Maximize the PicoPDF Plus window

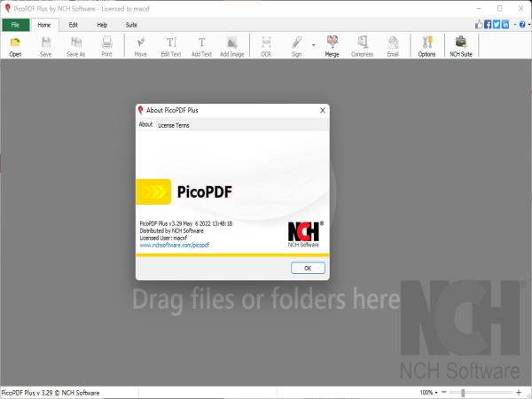tap(500, 9)
